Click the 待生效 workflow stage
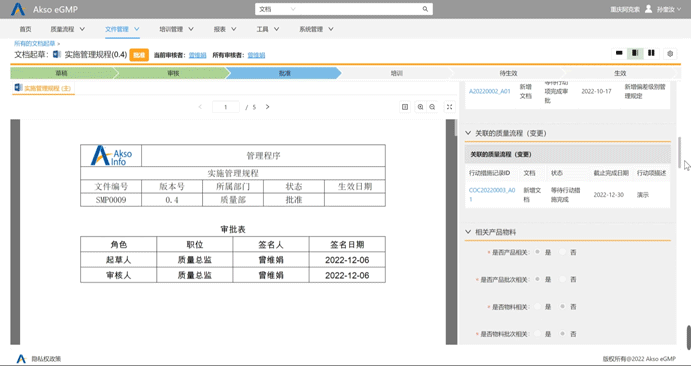Screen dimensions: 691x366 (x=508, y=73)
